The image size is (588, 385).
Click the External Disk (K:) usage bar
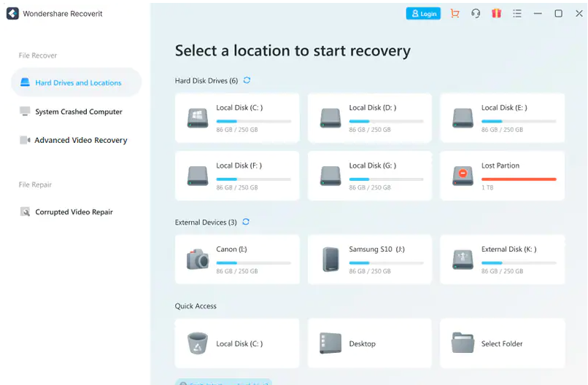click(x=519, y=262)
